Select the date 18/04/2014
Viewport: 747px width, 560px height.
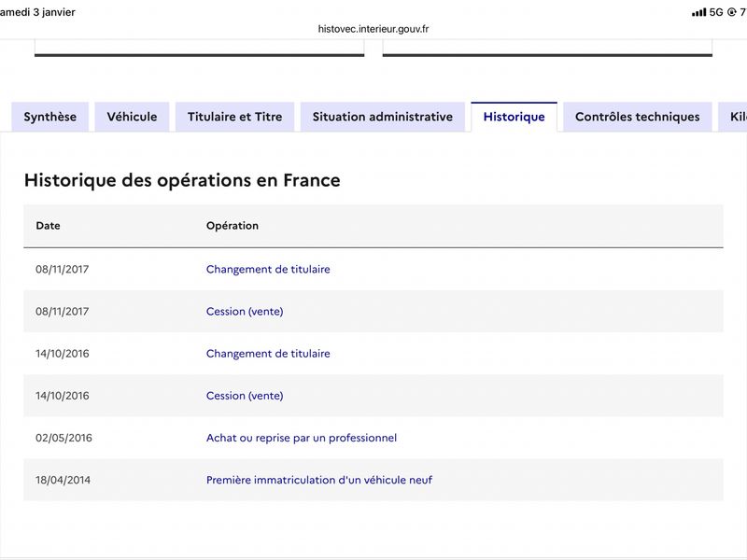click(x=63, y=480)
